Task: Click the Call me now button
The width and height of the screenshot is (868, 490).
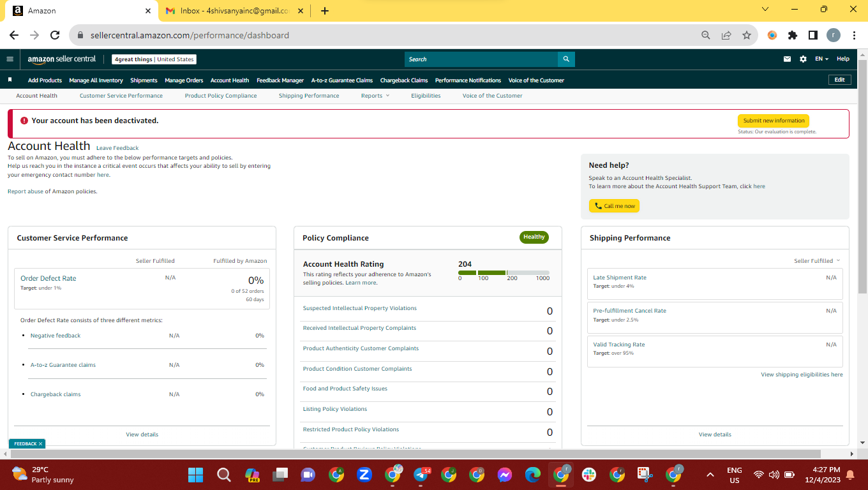Action: [614, 206]
